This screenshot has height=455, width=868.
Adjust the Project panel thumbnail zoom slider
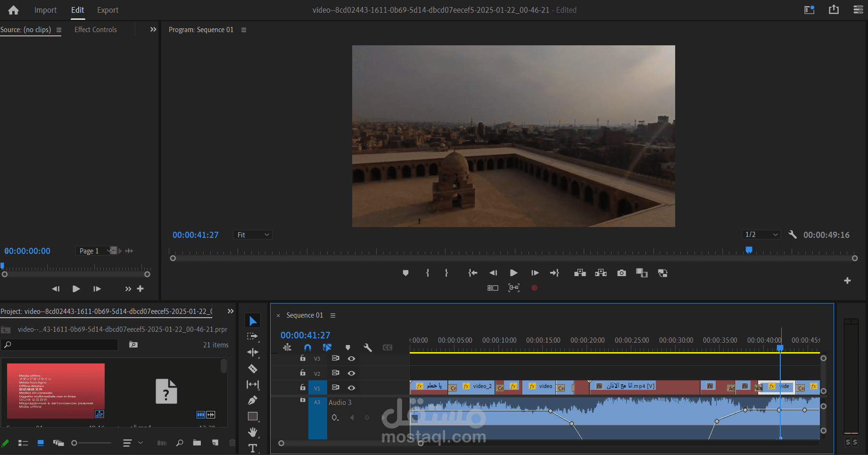coord(74,443)
